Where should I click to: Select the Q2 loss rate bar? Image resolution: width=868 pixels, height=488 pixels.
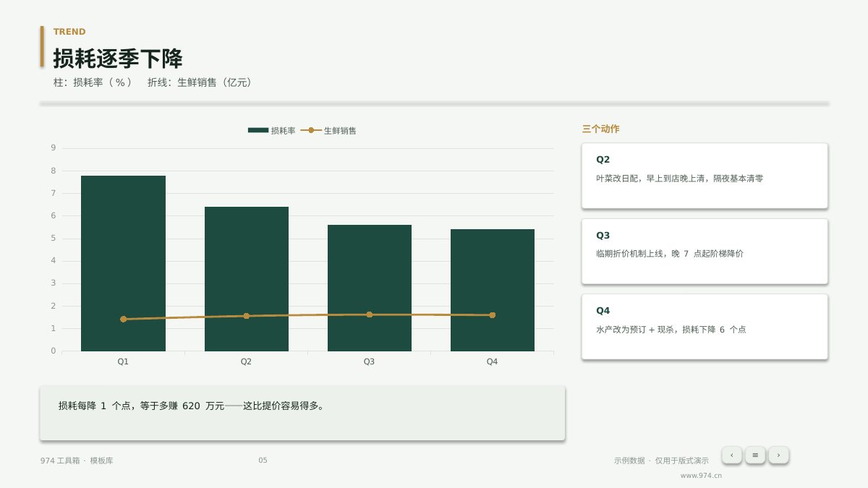click(247, 279)
